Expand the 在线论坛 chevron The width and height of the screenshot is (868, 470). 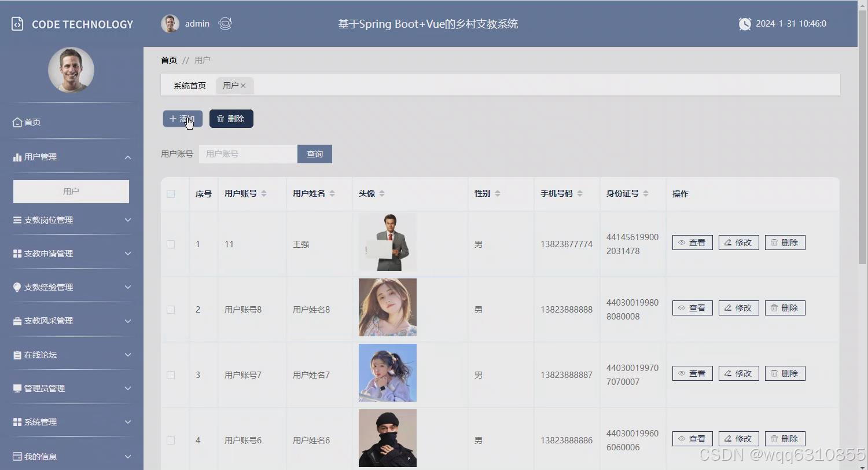128,355
